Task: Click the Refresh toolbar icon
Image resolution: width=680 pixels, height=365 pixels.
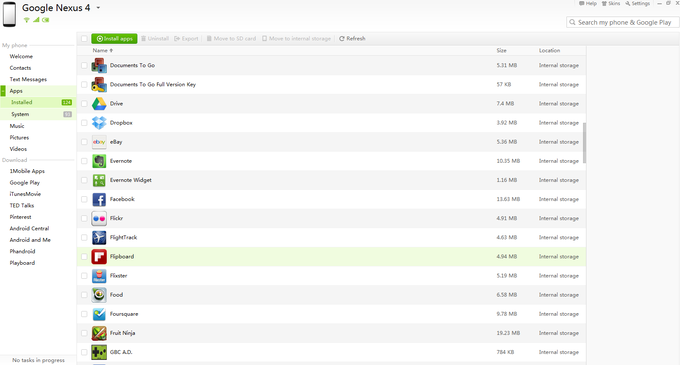Action: tap(342, 39)
